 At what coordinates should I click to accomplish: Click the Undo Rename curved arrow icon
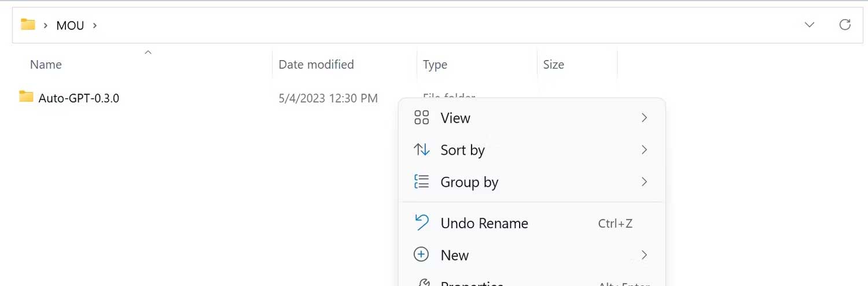[422, 223]
